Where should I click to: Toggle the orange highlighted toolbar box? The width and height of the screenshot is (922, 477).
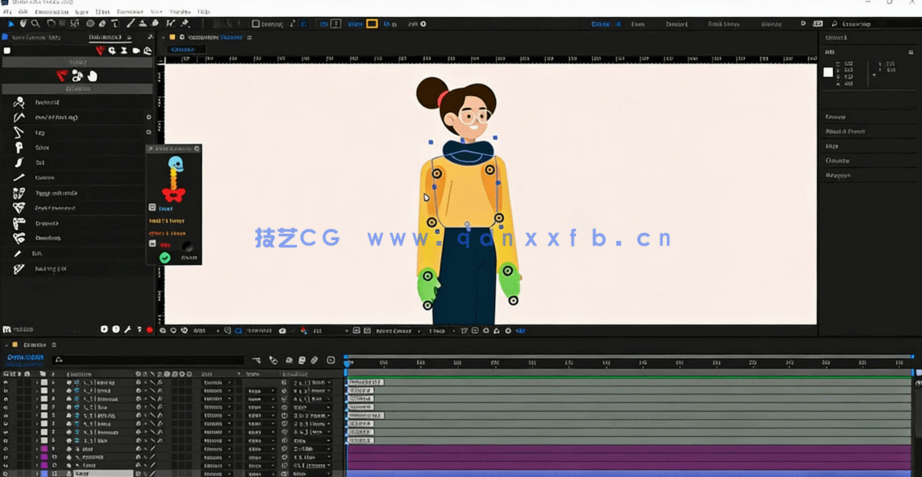click(x=372, y=24)
